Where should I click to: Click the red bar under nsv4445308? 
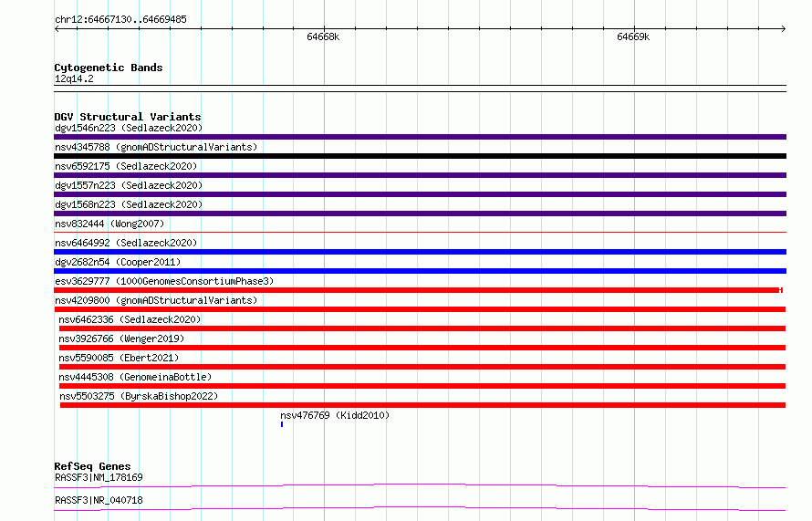point(422,386)
